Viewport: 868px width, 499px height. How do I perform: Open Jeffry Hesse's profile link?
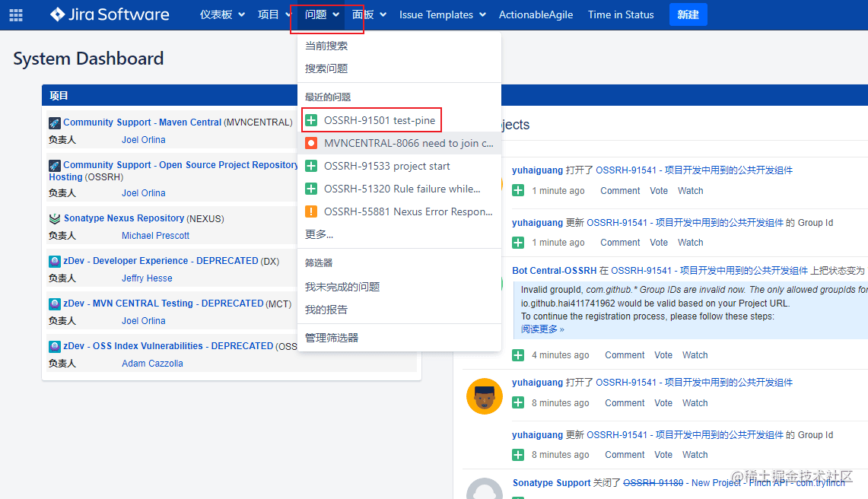click(x=148, y=278)
